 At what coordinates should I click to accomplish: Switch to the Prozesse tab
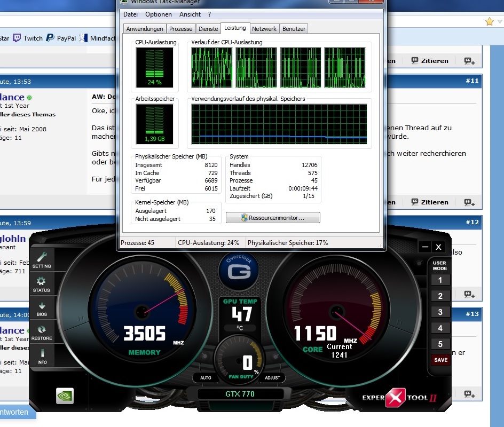click(180, 29)
